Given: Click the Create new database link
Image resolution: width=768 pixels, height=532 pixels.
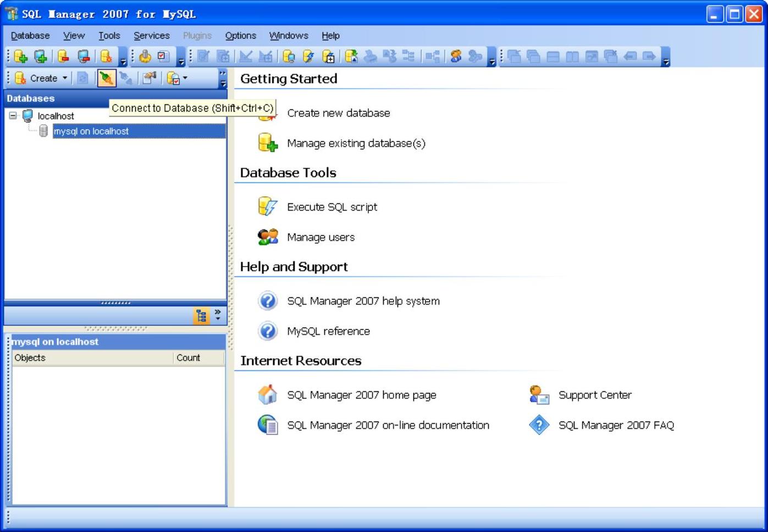Looking at the screenshot, I should [339, 113].
